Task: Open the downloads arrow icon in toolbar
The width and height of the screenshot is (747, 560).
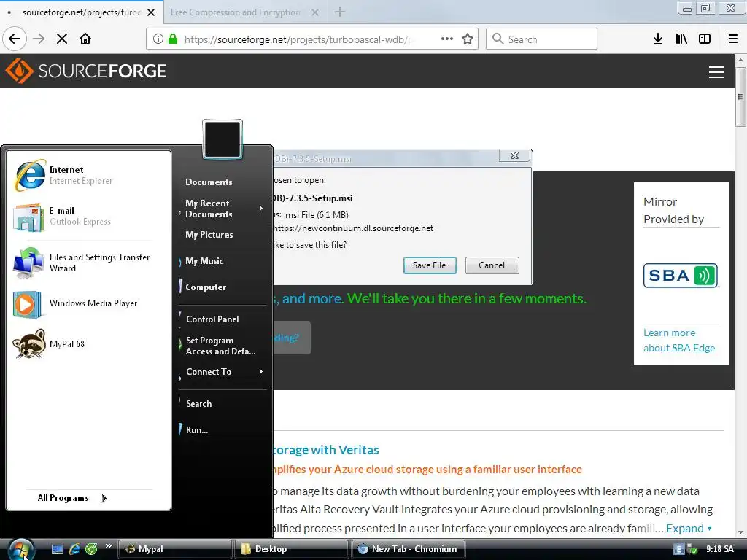Action: pos(658,39)
